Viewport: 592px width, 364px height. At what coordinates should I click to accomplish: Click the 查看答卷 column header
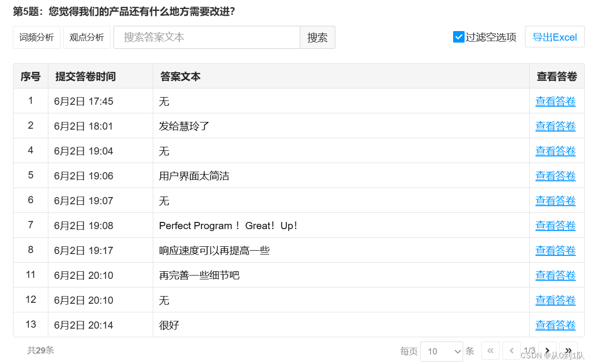[557, 77]
